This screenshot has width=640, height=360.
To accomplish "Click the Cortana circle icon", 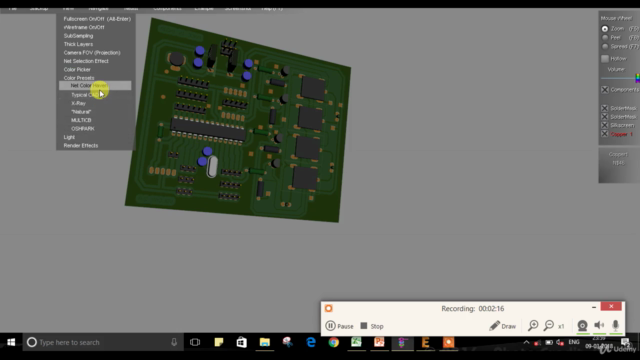I will [31, 342].
